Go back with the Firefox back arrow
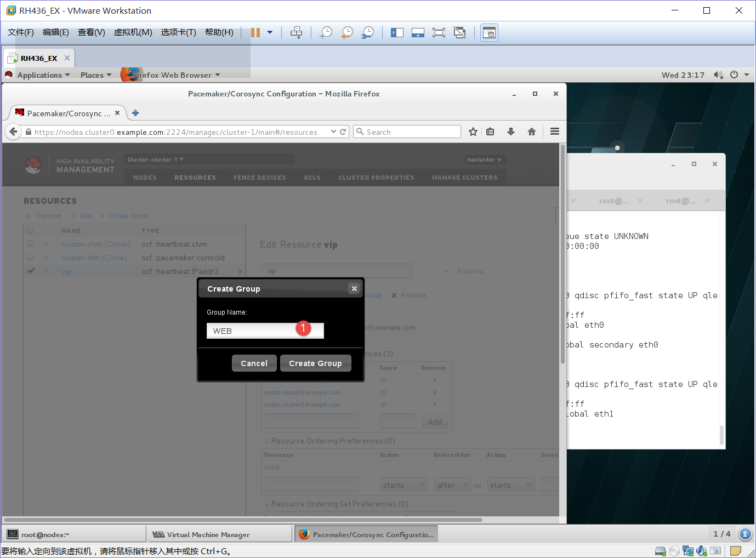 [14, 132]
